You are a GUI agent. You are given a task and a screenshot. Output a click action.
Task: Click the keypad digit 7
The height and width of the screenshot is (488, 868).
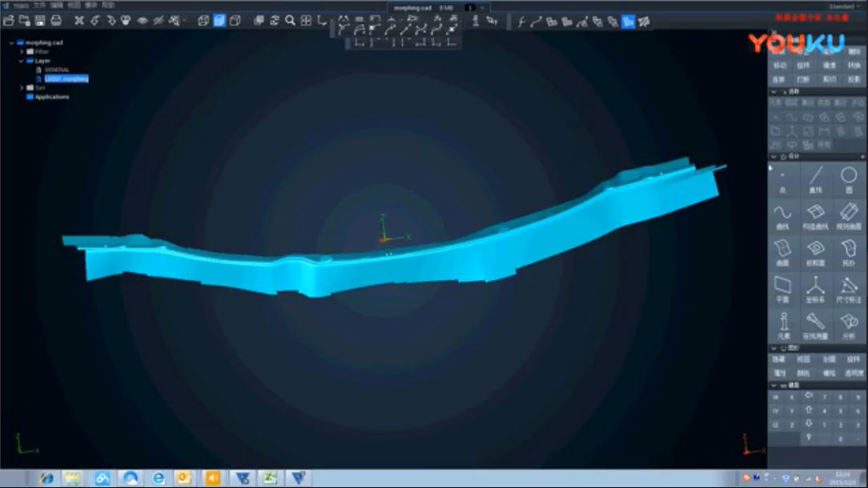click(x=824, y=397)
